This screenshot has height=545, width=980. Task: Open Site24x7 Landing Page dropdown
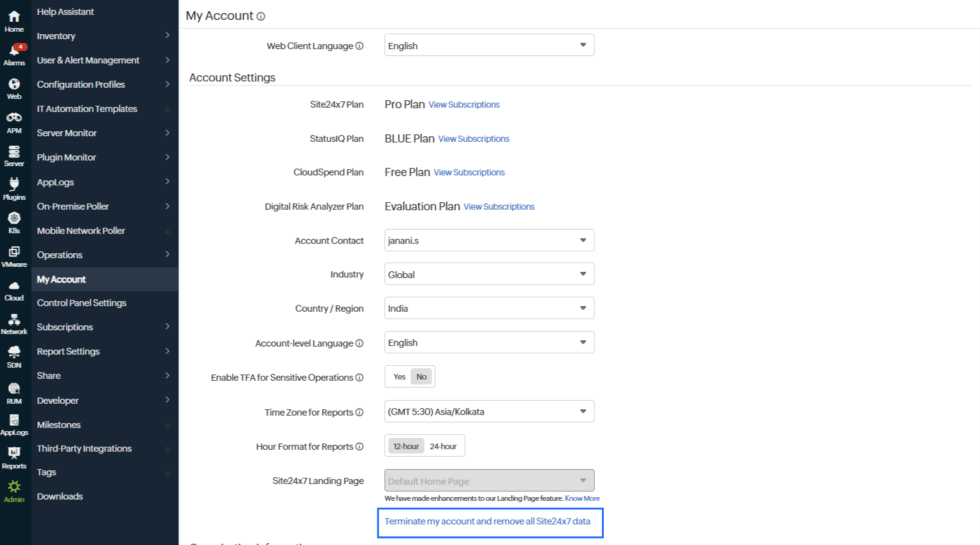489,480
